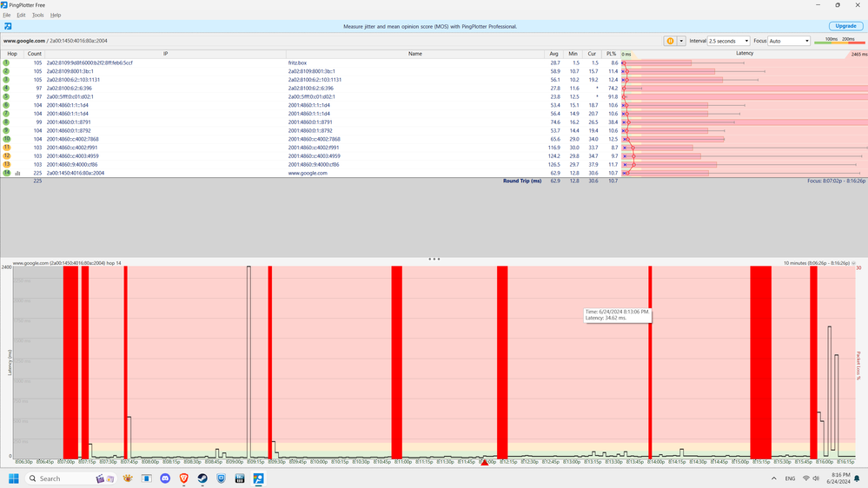Open the clock showing 8:16 PM
Image resolution: width=868 pixels, height=488 pixels.
coord(838,478)
